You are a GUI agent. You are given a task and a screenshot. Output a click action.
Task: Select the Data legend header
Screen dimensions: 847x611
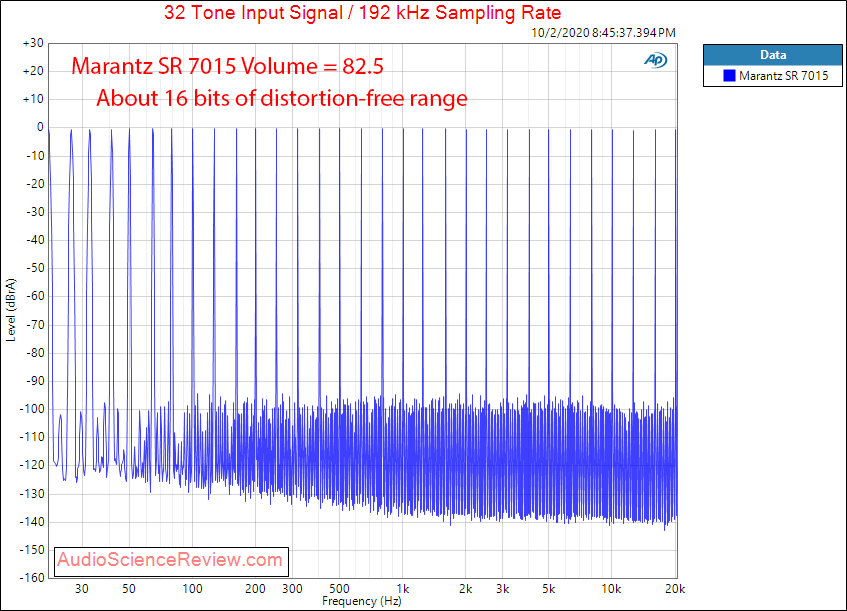point(772,55)
